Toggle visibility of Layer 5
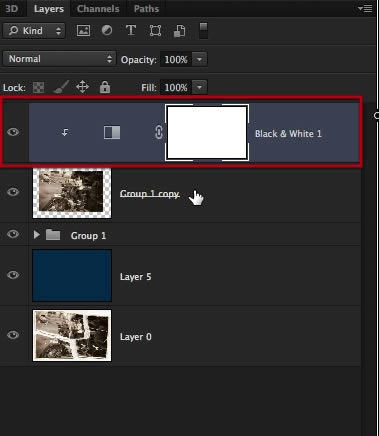Image resolution: width=379 pixels, height=436 pixels. click(x=13, y=275)
